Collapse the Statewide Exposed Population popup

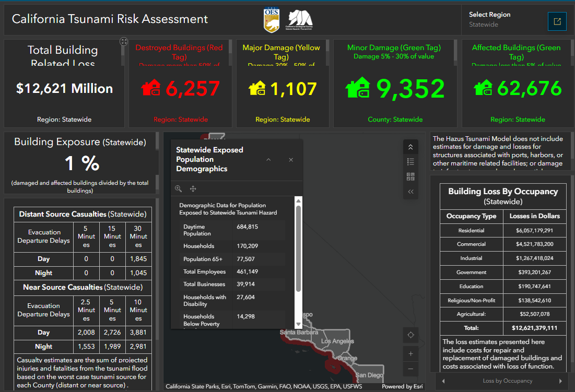click(268, 160)
